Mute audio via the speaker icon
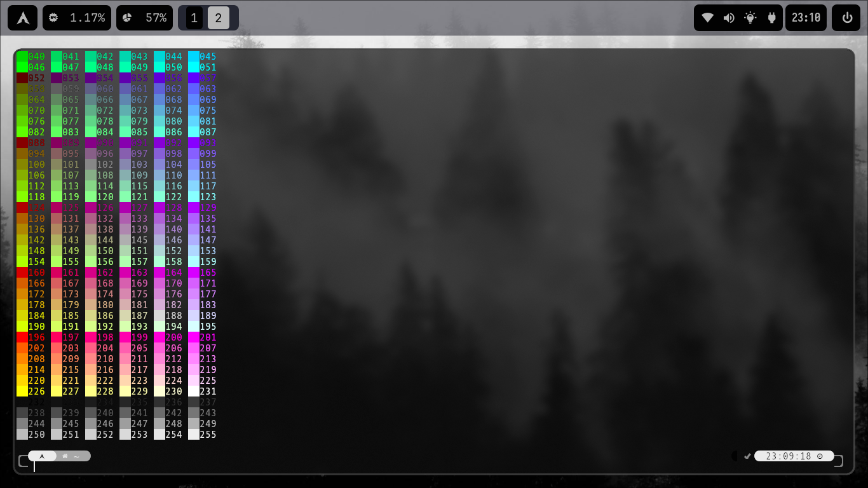This screenshot has width=868, height=488. 729,17
